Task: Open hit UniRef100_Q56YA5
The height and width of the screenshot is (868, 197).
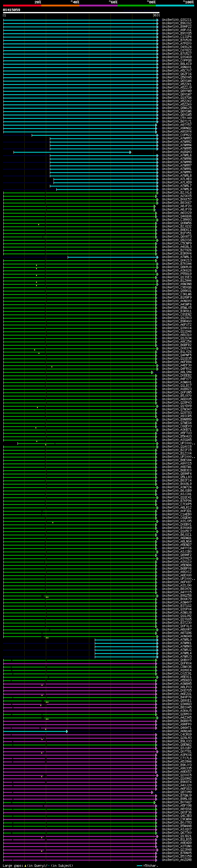Action: pyautogui.click(x=177, y=78)
